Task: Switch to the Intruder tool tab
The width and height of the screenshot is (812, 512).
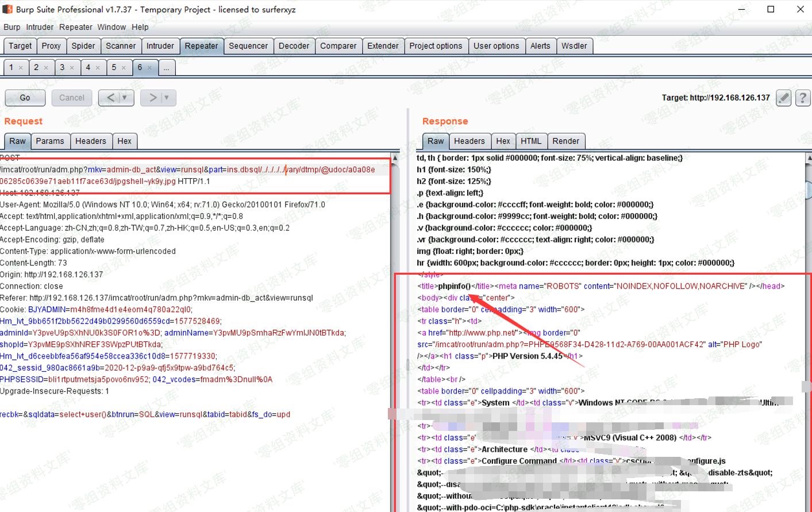Action: 160,46
